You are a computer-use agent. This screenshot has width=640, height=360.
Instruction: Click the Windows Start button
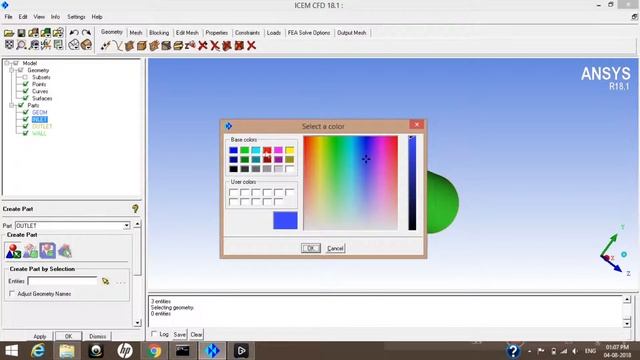pos(11,351)
